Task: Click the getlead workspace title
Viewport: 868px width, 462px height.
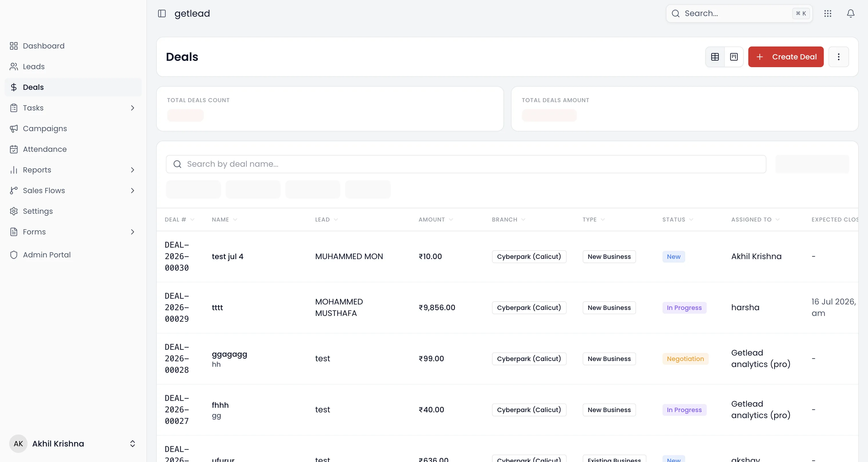Action: [x=192, y=13]
